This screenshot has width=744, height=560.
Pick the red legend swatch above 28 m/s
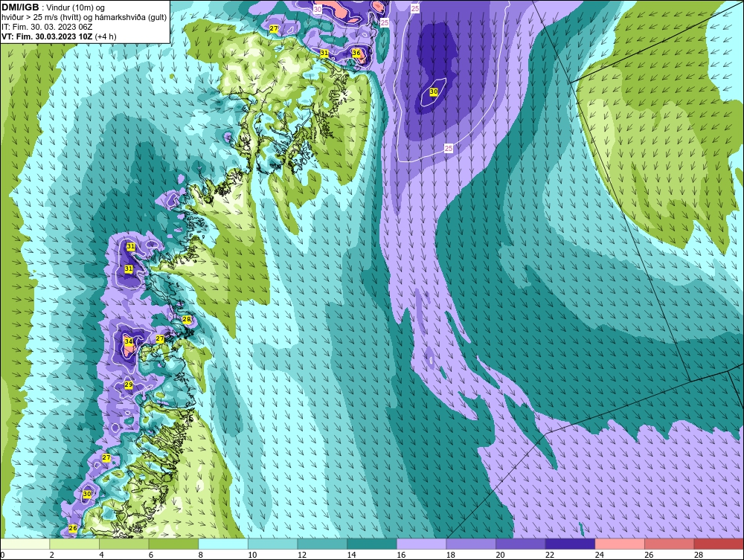(x=719, y=544)
